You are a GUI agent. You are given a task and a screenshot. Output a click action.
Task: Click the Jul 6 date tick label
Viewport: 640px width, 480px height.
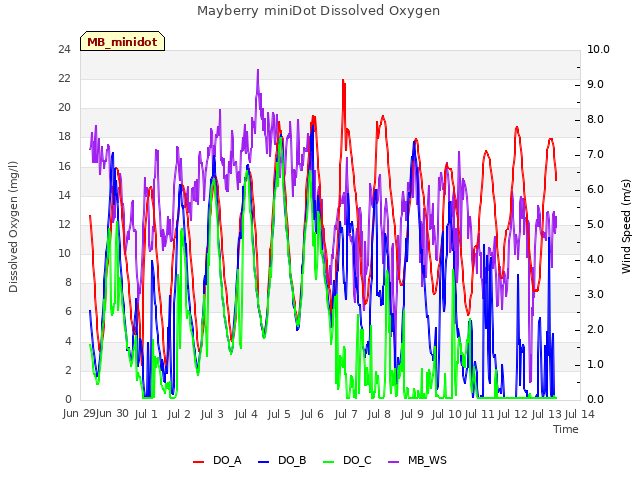pos(312,414)
